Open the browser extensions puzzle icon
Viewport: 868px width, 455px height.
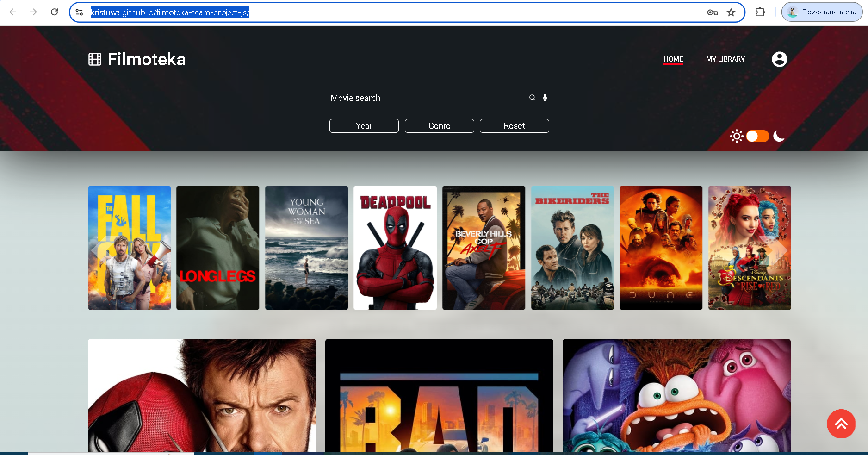(760, 12)
